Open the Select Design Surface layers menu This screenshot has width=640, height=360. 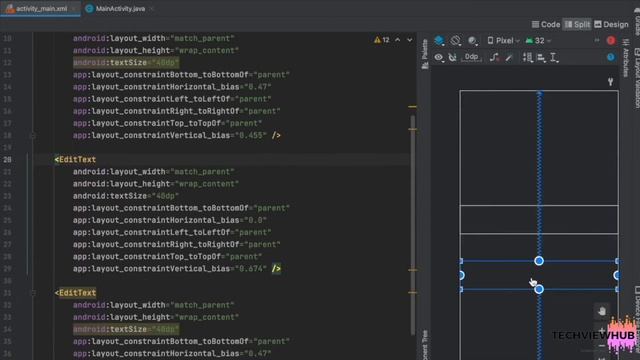tap(439, 40)
